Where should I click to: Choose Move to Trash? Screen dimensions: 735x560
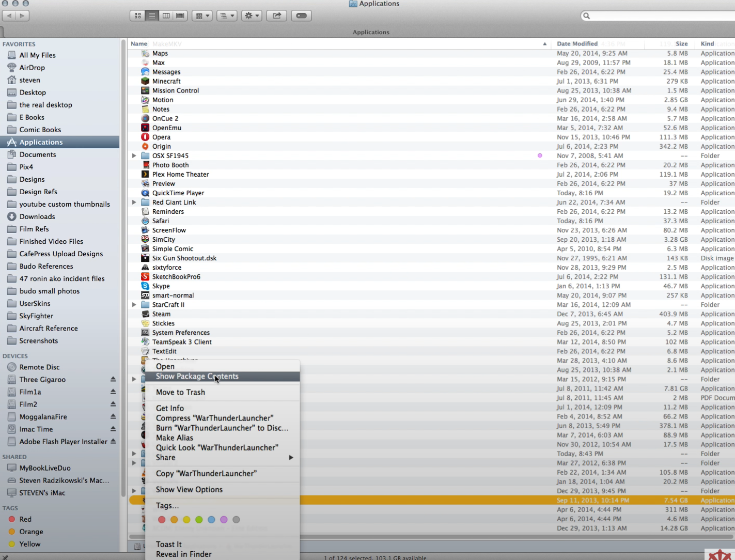tap(222, 392)
